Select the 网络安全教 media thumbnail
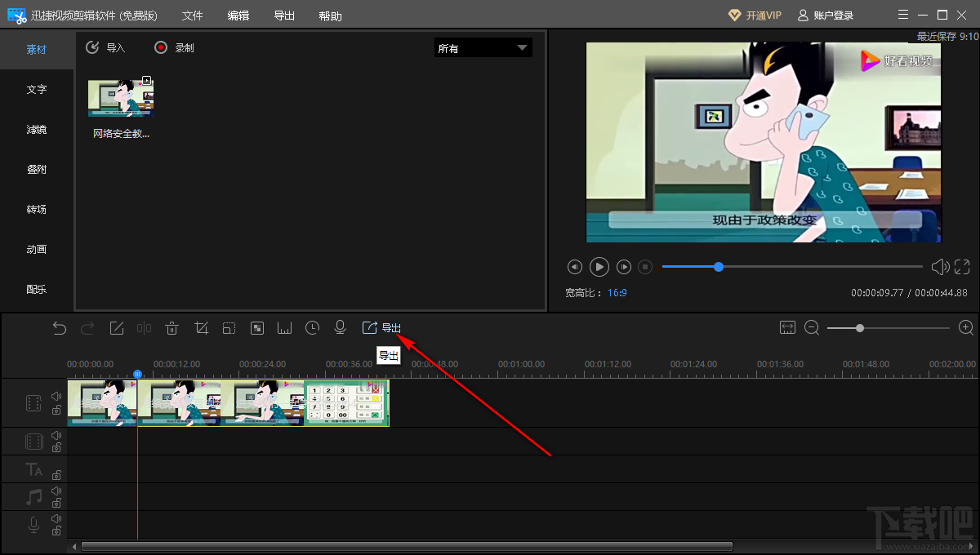The image size is (980, 555). [121, 99]
